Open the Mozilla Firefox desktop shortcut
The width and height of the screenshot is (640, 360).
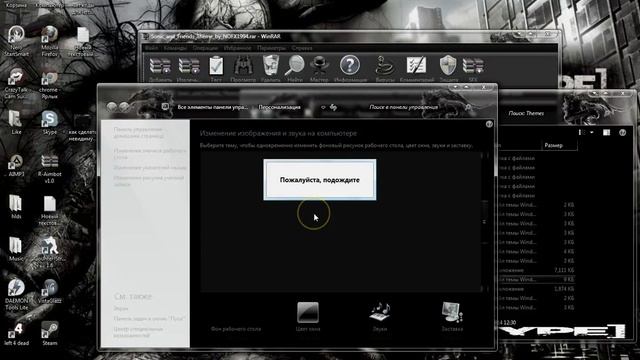[x=49, y=41]
